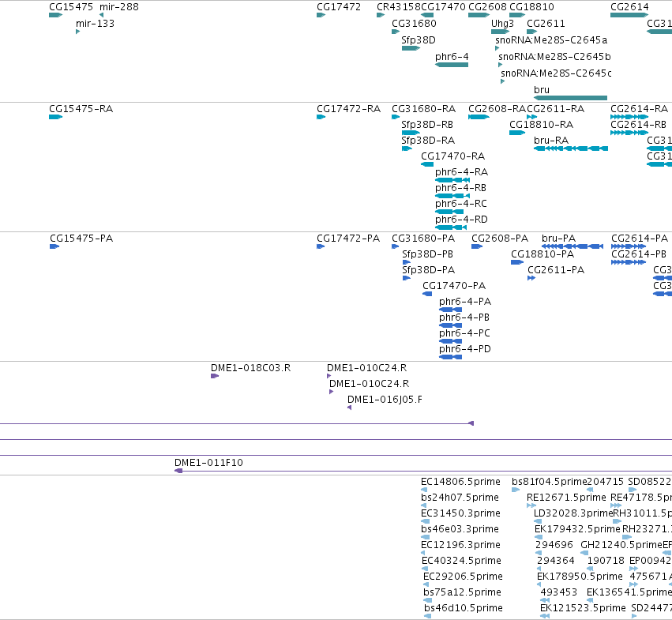Select the CG2614 gene arrow glyph
Screen dimensions: 672x620
629,15
